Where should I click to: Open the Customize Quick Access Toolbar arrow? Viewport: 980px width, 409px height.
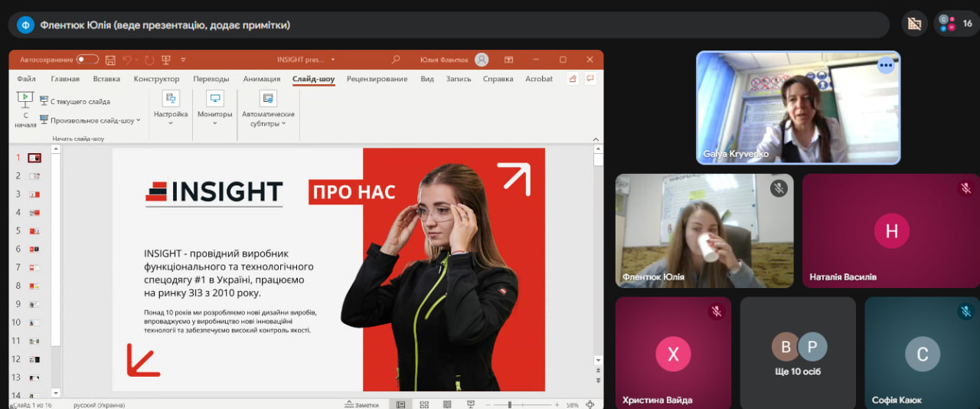(184, 60)
